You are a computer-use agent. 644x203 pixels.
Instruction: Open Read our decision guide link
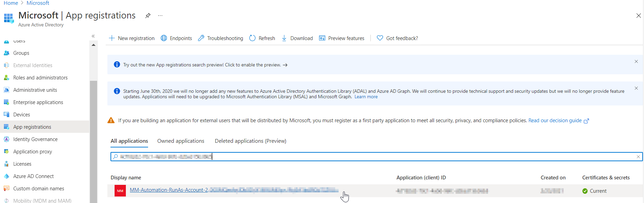555,120
